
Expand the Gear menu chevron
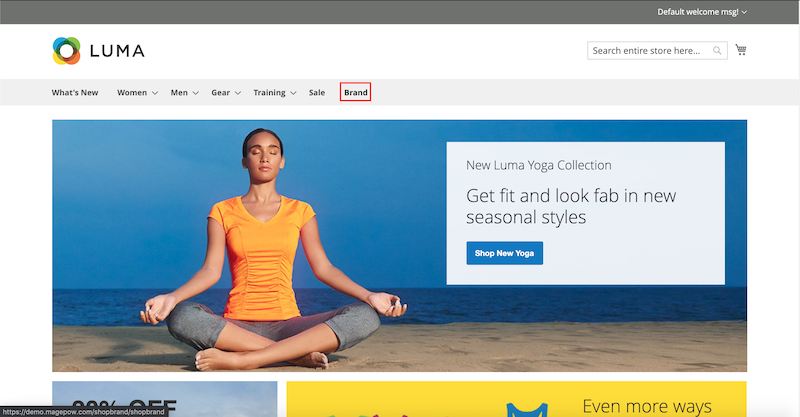coord(238,93)
